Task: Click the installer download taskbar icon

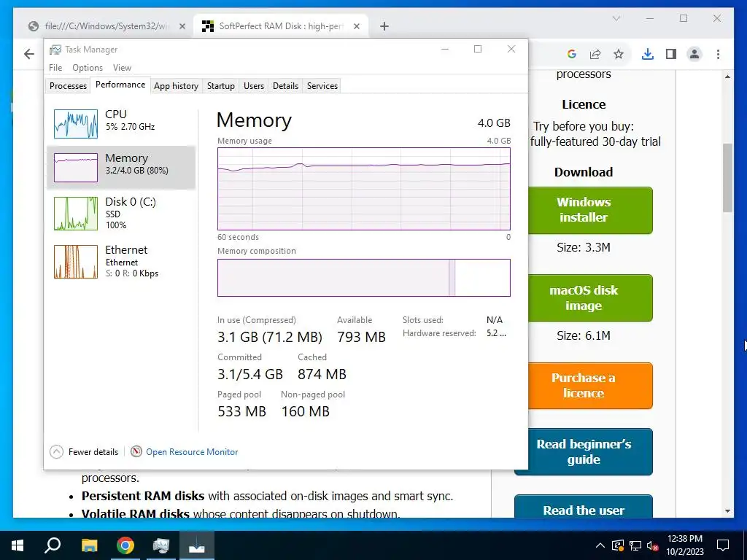Action: coord(197,545)
